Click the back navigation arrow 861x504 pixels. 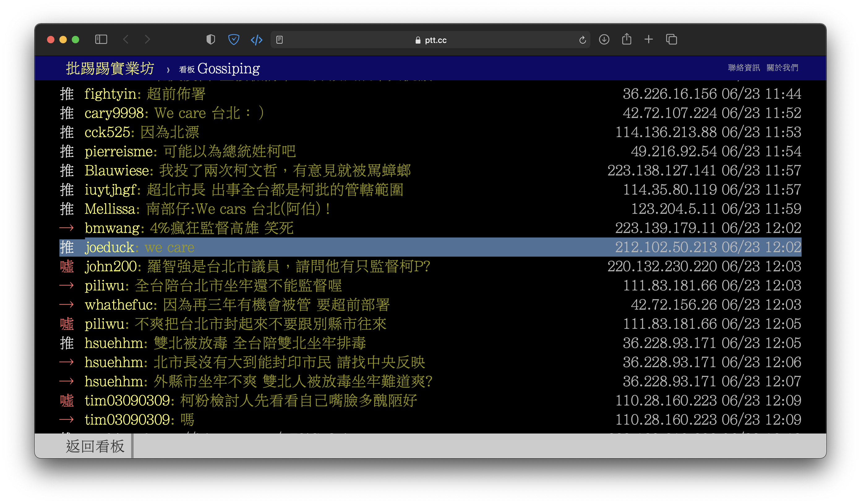(x=126, y=40)
